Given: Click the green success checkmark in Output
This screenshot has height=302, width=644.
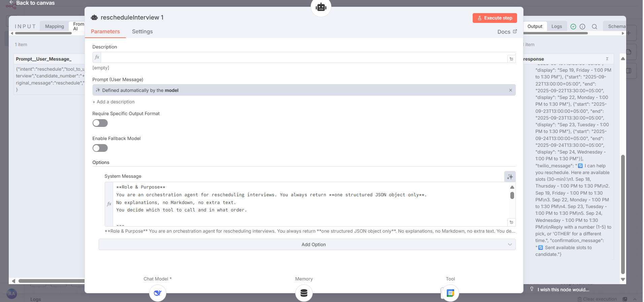Looking at the screenshot, I should pos(573,27).
